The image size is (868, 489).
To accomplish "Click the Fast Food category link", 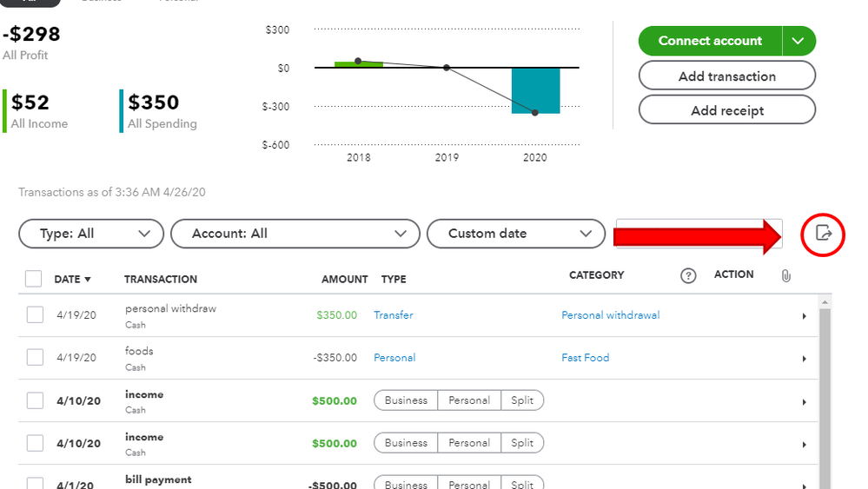I will (x=585, y=357).
